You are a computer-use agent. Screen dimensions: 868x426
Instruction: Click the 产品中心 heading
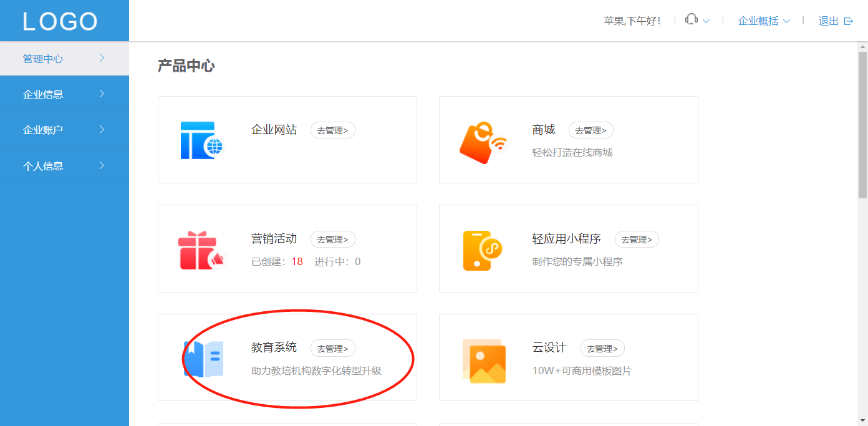(x=186, y=65)
